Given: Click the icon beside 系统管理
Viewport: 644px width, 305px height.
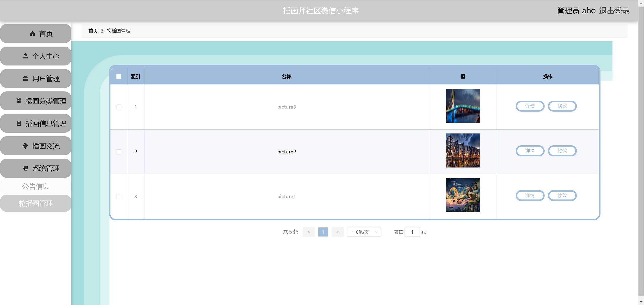Looking at the screenshot, I should [x=25, y=168].
